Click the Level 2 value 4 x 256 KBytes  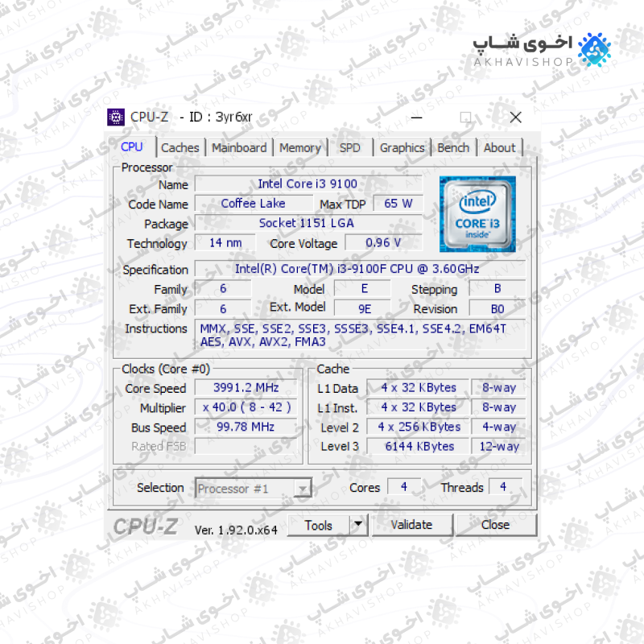(418, 427)
